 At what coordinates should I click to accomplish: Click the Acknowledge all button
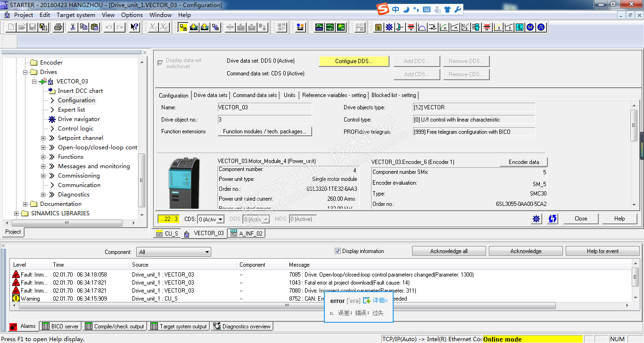(x=449, y=251)
